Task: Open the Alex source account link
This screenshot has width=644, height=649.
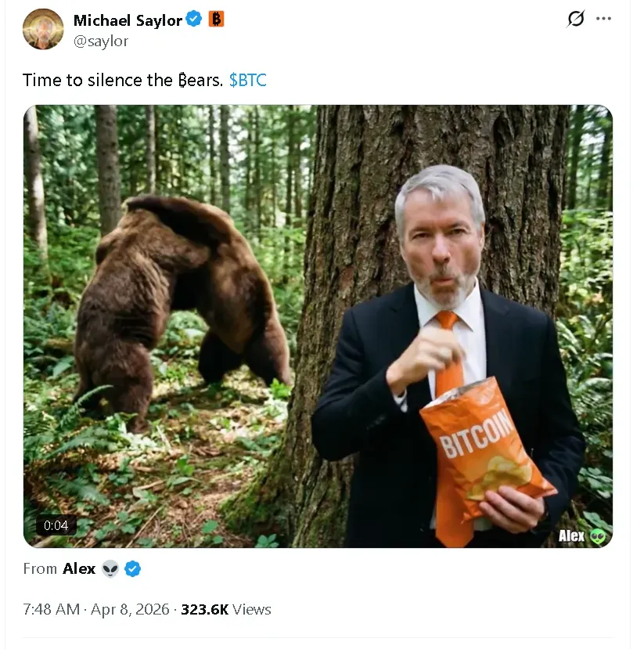Action: tap(79, 569)
